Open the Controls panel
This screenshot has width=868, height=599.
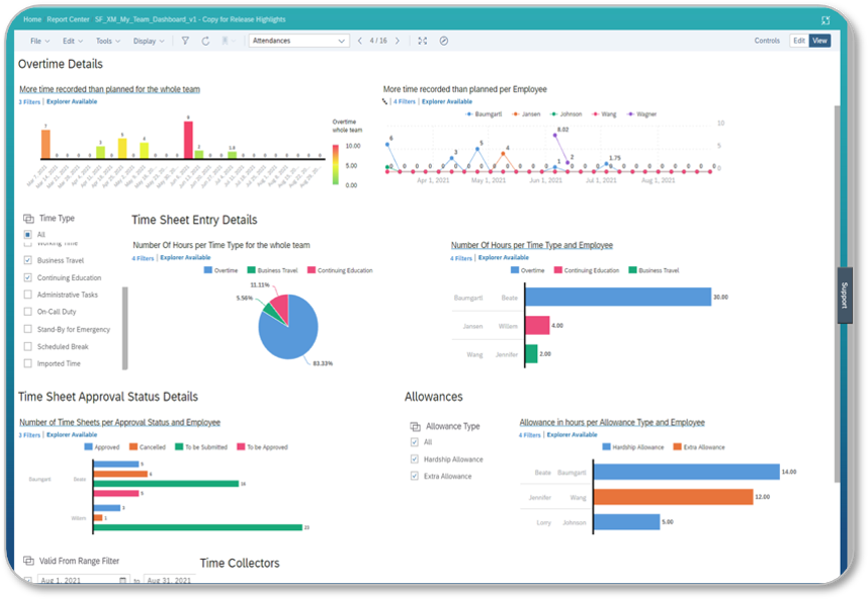767,40
